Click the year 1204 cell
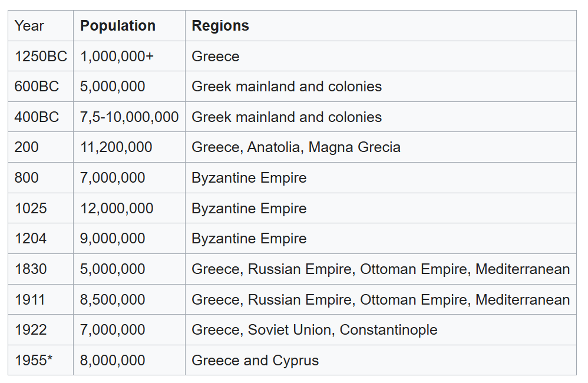This screenshot has width=588, height=383. coord(31,239)
